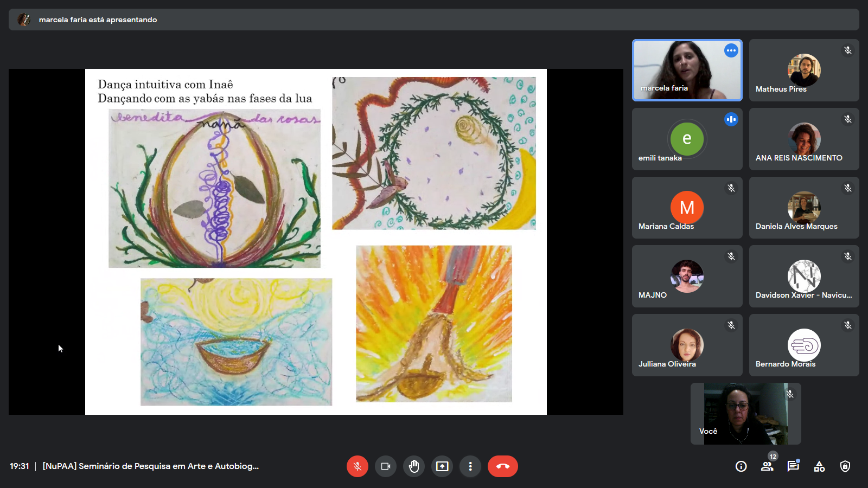Click the presenter banner 'marcela faria está apresentando'
The height and width of the screenshot is (488, 868).
point(98,20)
